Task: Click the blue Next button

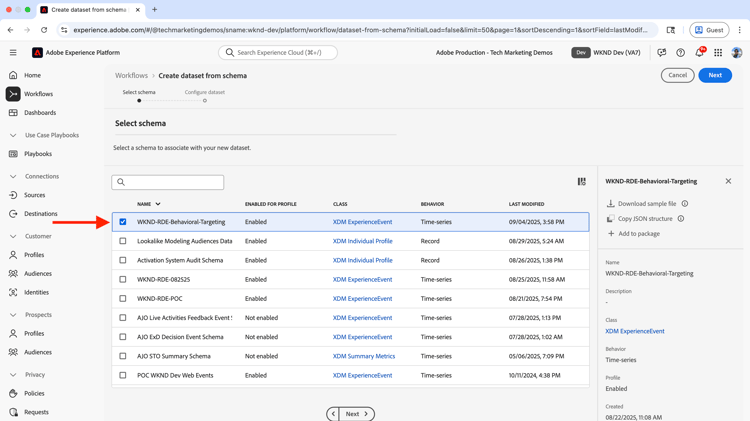Action: click(715, 75)
